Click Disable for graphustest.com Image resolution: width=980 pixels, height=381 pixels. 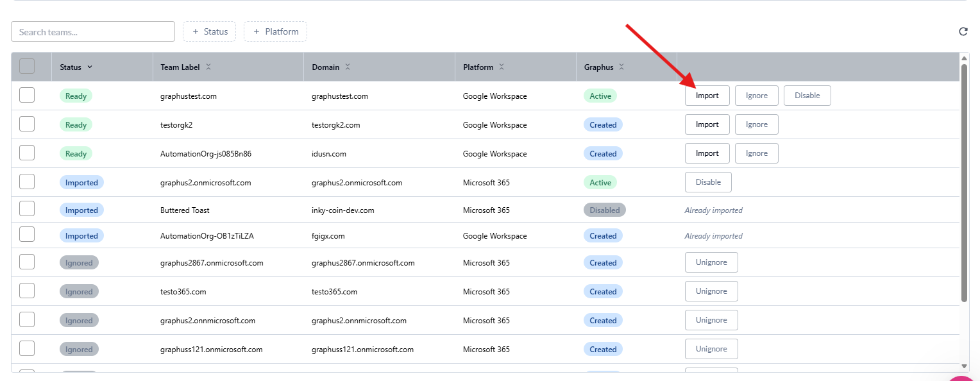807,96
